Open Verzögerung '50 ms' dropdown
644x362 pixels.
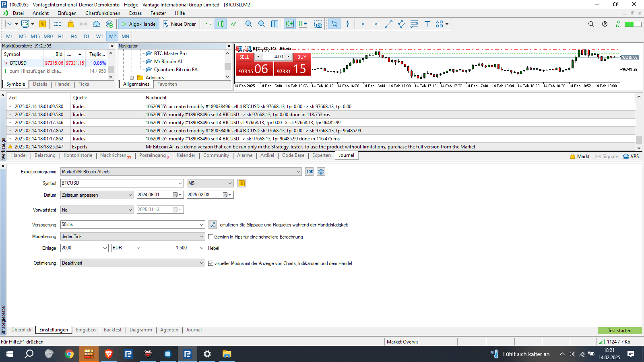(202, 225)
